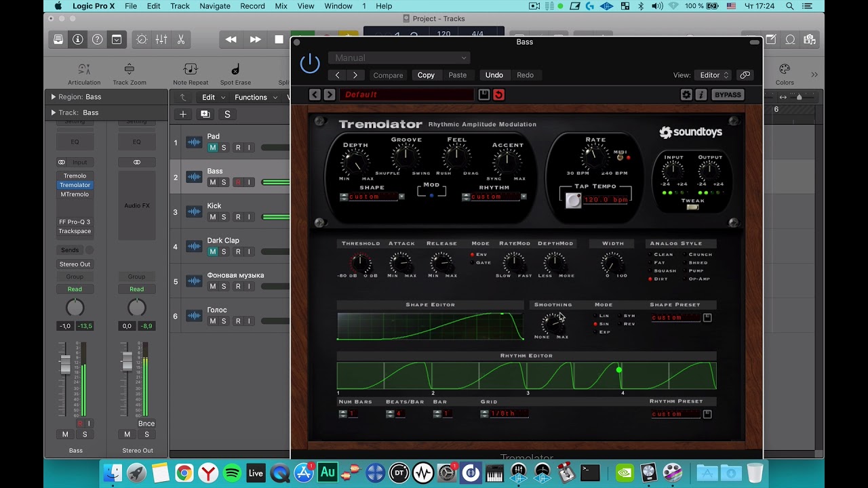This screenshot has height=488, width=868.
Task: Open the Soundtoys info i icon
Action: (x=701, y=95)
